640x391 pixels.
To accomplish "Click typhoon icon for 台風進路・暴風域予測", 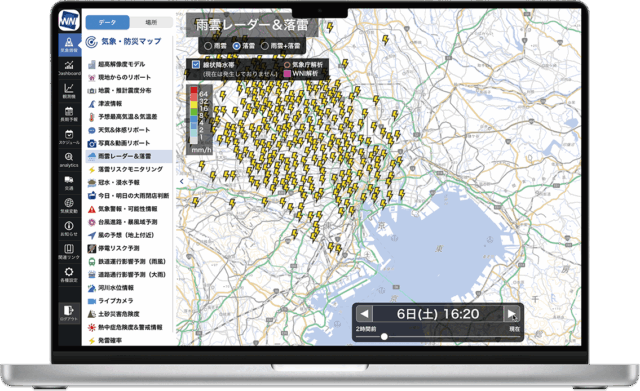I will (x=92, y=222).
